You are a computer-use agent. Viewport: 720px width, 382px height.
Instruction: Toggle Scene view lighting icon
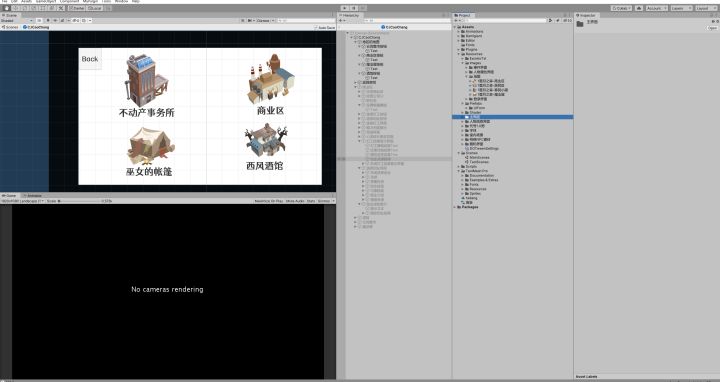(48, 21)
